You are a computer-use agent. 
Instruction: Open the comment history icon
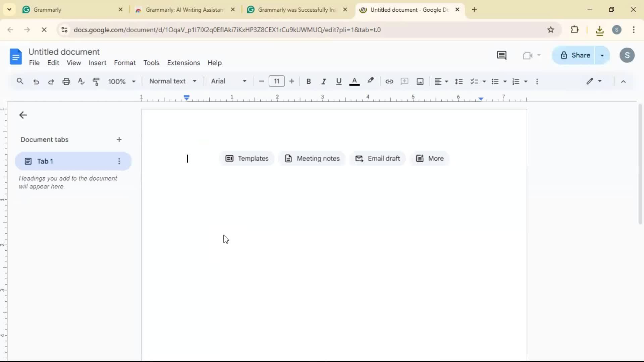point(501,55)
